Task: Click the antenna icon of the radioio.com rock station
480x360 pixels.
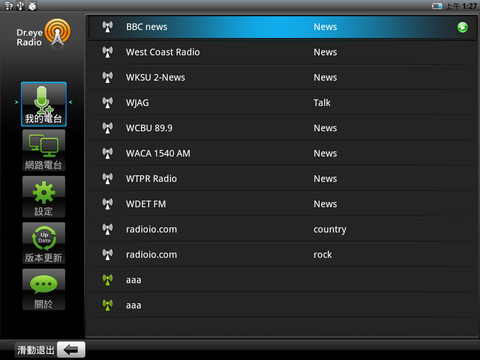Action: pos(107,255)
